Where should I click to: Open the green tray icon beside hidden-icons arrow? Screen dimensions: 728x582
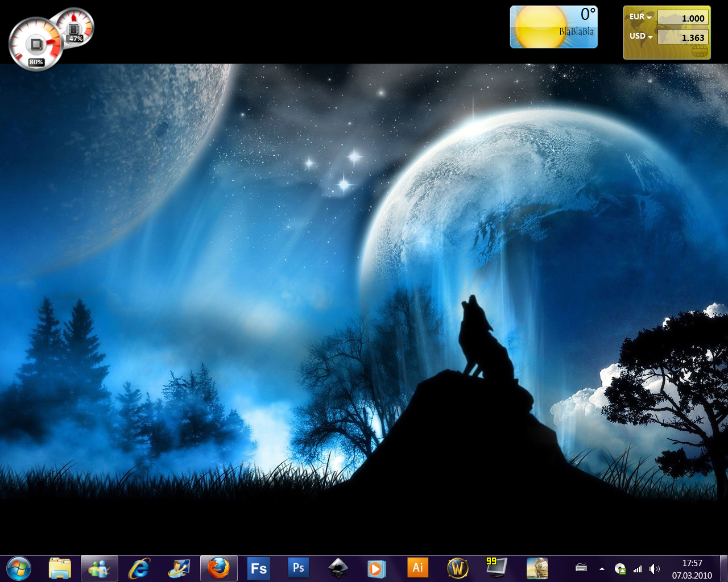(x=621, y=568)
